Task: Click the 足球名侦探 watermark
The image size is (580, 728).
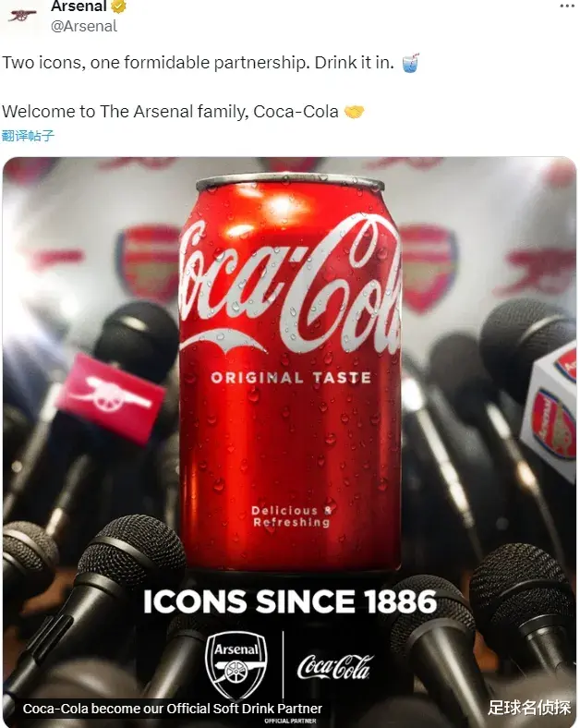Action: pyautogui.click(x=529, y=708)
